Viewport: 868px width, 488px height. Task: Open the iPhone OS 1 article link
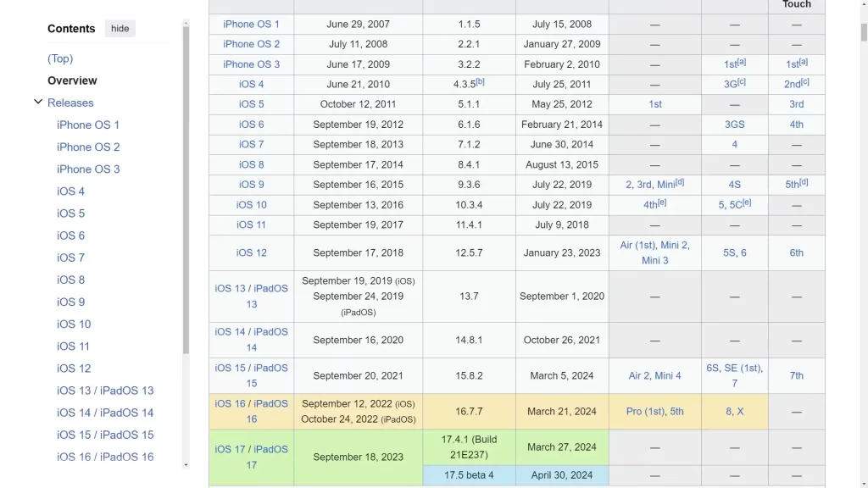250,23
